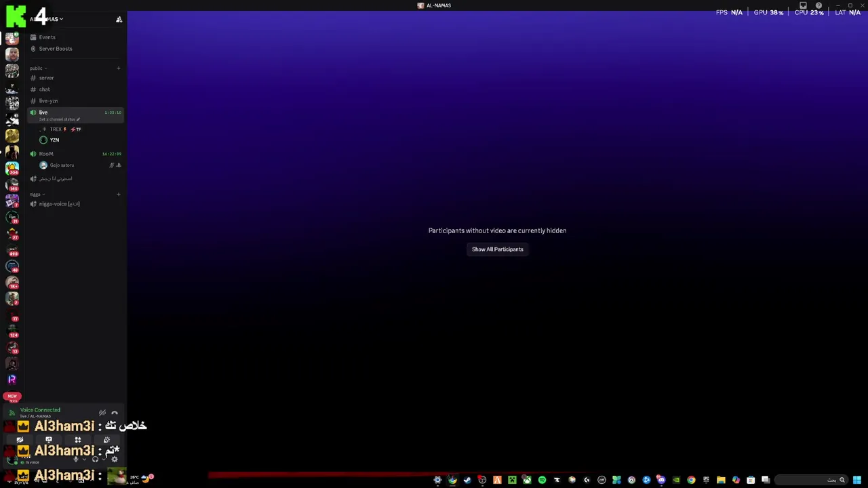Click the invite people icon beside server name

pyautogui.click(x=119, y=20)
